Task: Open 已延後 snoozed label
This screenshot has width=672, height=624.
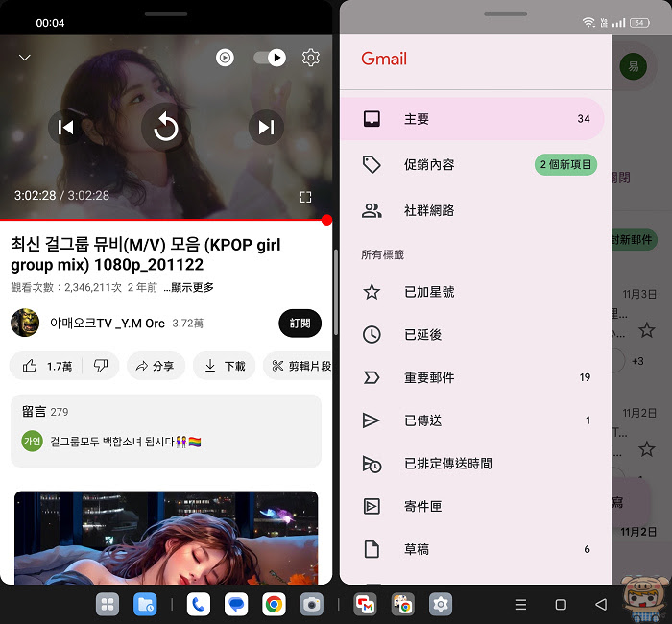Action: coord(472,335)
